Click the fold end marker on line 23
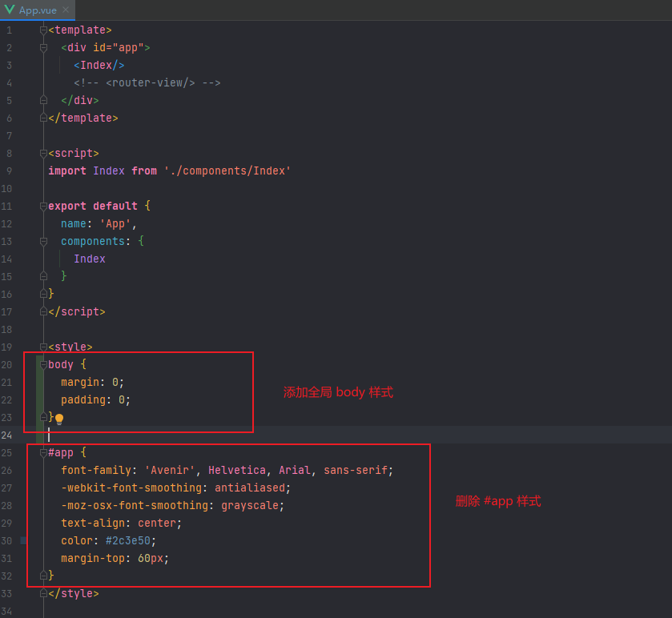The width and height of the screenshot is (672, 618). pos(43,417)
